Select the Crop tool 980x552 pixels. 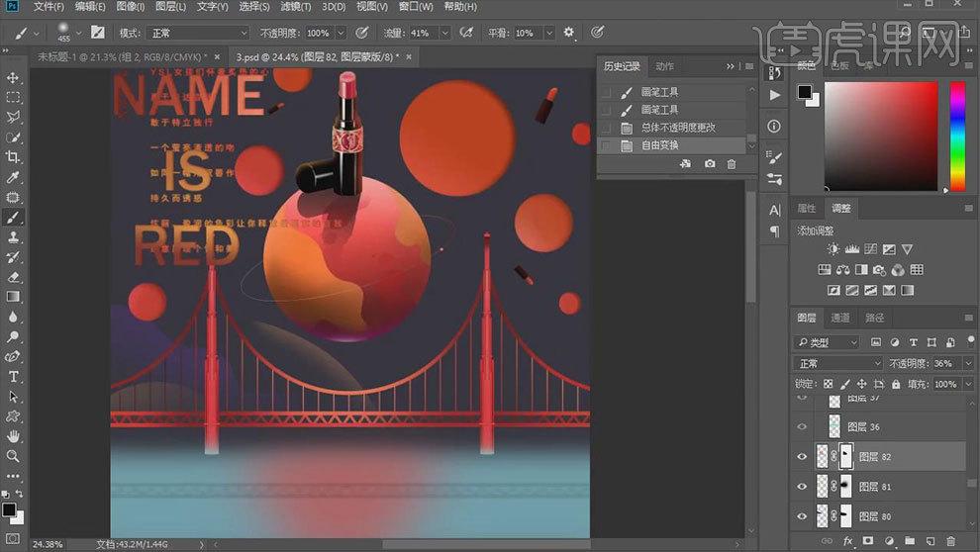13,157
